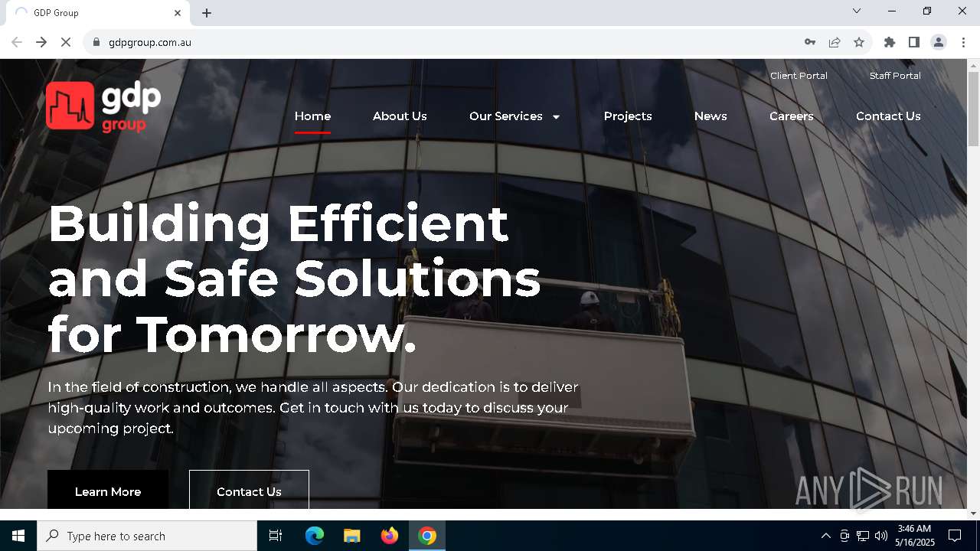The width and height of the screenshot is (980, 551).
Task: Open the tab search chevron
Action: 857,11
